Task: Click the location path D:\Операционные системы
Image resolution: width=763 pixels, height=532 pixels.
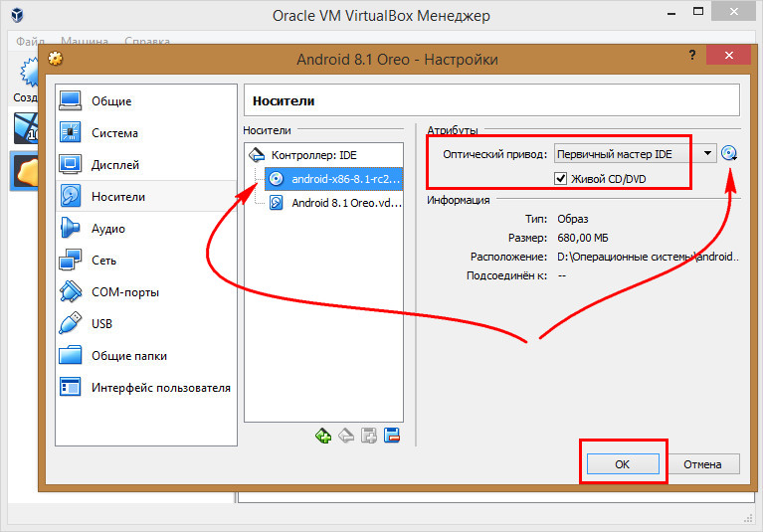Action: pyautogui.click(x=648, y=257)
